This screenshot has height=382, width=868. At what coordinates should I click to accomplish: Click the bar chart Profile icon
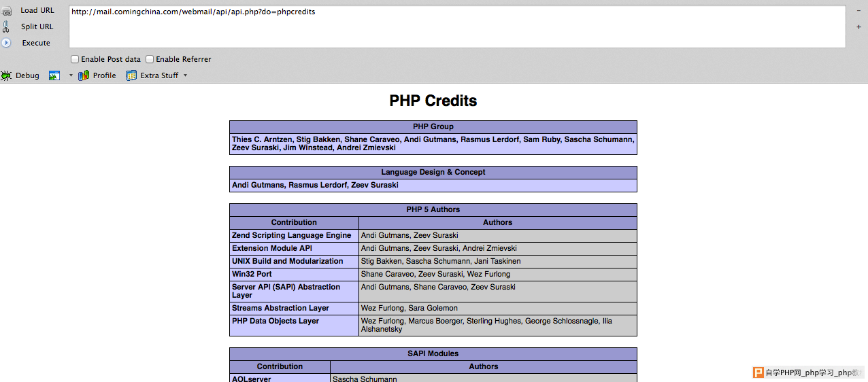click(x=84, y=75)
